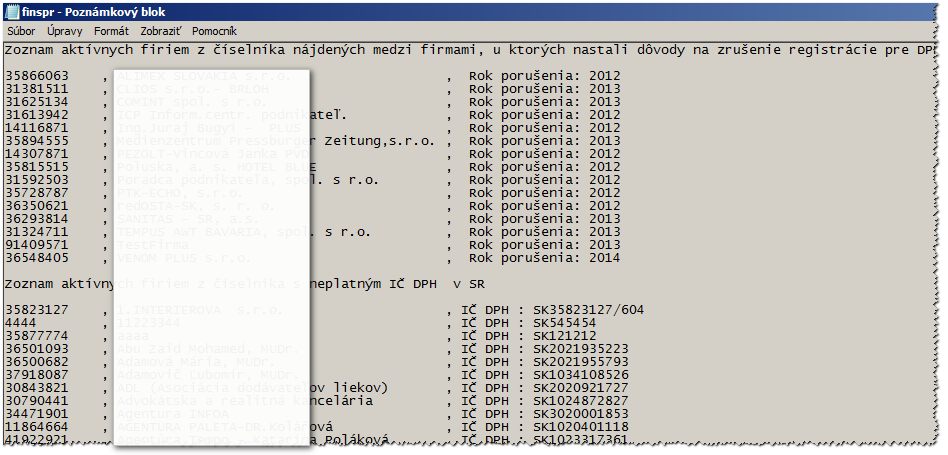Click the heading beginning with 'Zoznam aktívnych firiem z číselníka nájdených'
The image size is (948, 455).
[471, 50]
